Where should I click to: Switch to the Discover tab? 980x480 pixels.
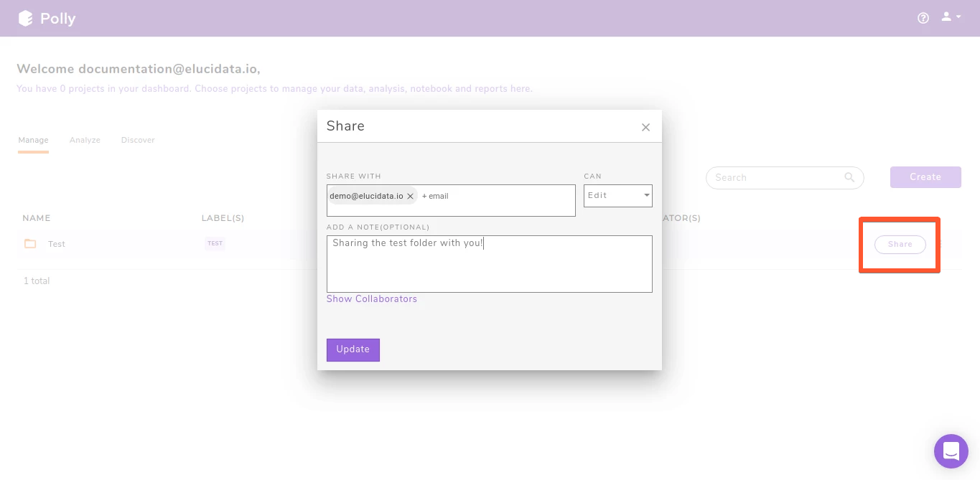137,140
